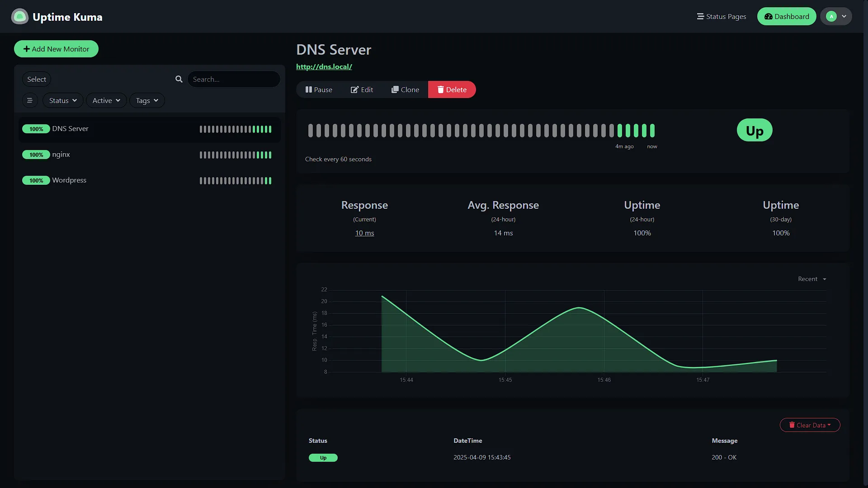Select the nginx monitor
This screenshot has width=868, height=488.
pyautogui.click(x=149, y=155)
